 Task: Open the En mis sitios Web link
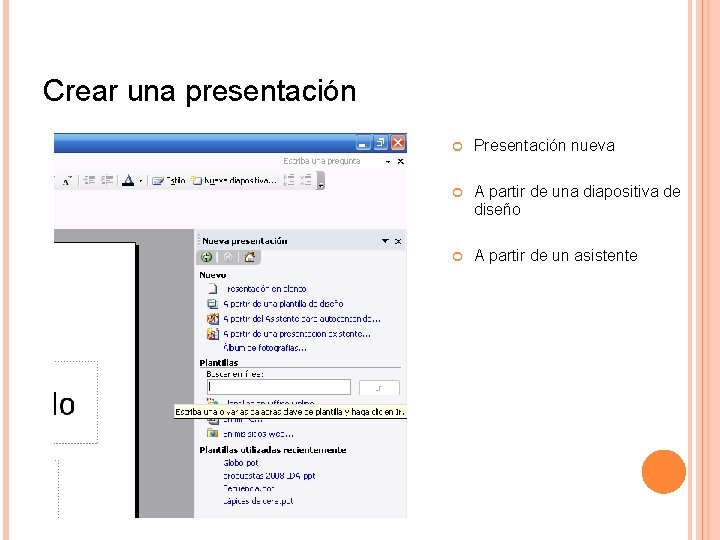[x=258, y=434]
